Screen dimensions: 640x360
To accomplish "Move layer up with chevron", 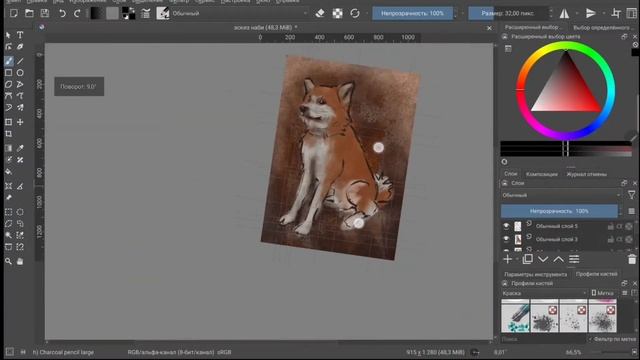I will pyautogui.click(x=558, y=259).
